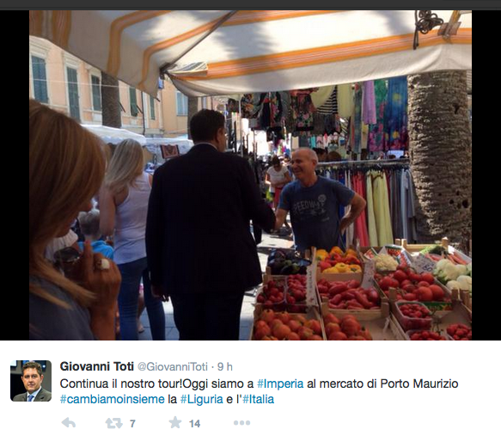Retweet the Imperia market tweet
The width and height of the screenshot is (501, 448).
coord(113,423)
